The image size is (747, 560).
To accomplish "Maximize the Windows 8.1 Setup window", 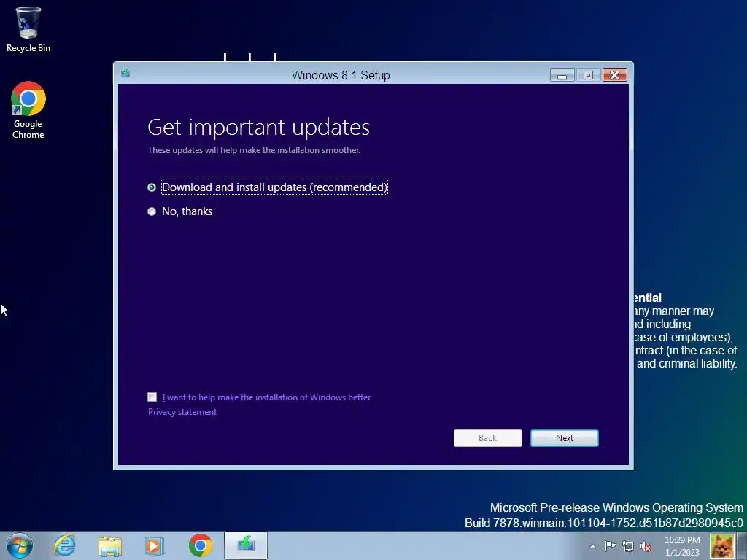I will (589, 75).
